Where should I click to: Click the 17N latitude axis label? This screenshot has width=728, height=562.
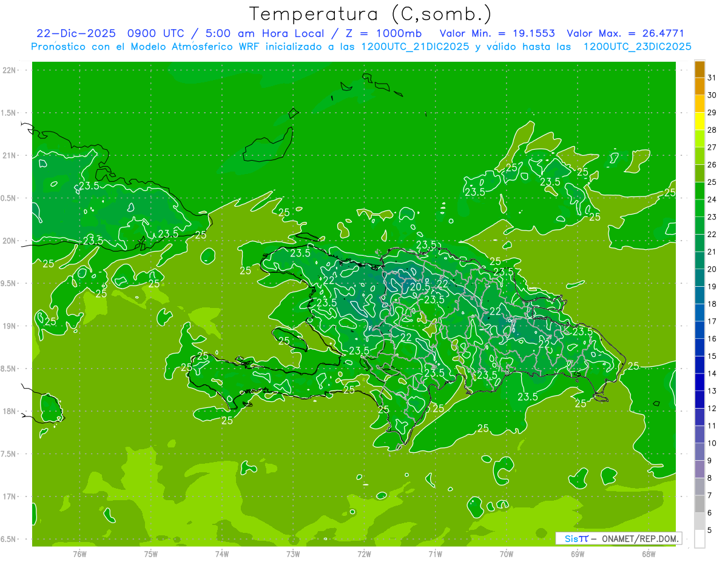9,497
